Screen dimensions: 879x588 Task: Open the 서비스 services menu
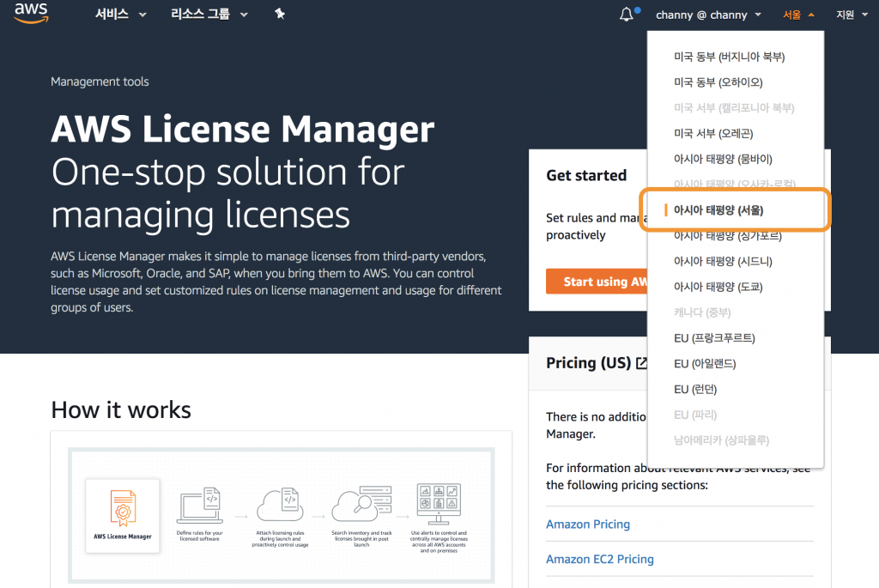tap(120, 14)
